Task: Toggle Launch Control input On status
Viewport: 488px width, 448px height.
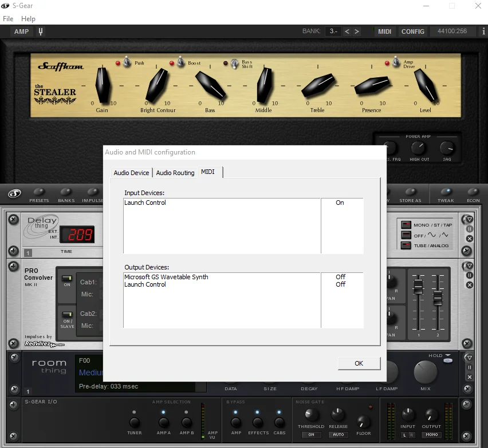Action: pos(340,203)
